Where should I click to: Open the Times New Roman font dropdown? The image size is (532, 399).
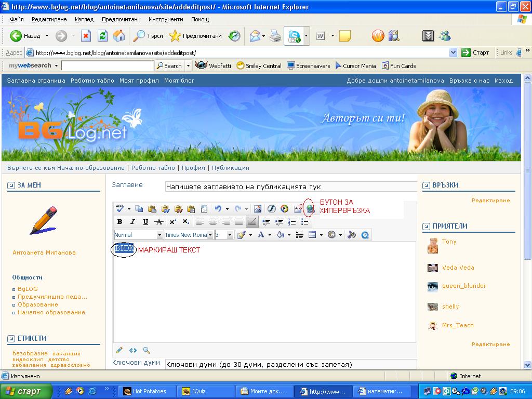tap(189, 235)
